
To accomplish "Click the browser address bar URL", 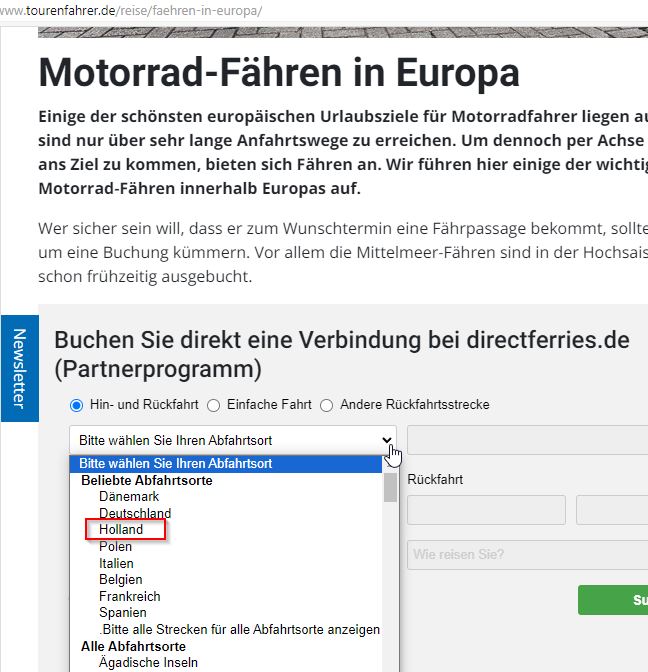I will tap(131, 10).
